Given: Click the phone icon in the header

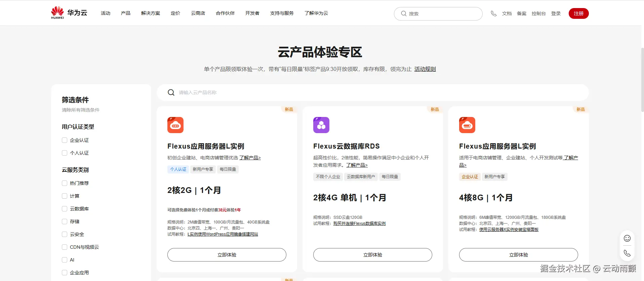Looking at the screenshot, I should pos(493,13).
